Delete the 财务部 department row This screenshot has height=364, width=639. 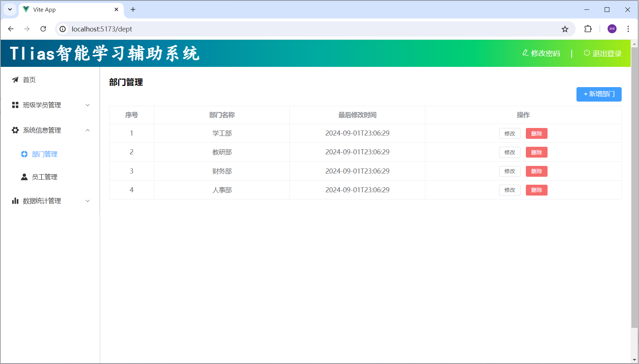(536, 171)
